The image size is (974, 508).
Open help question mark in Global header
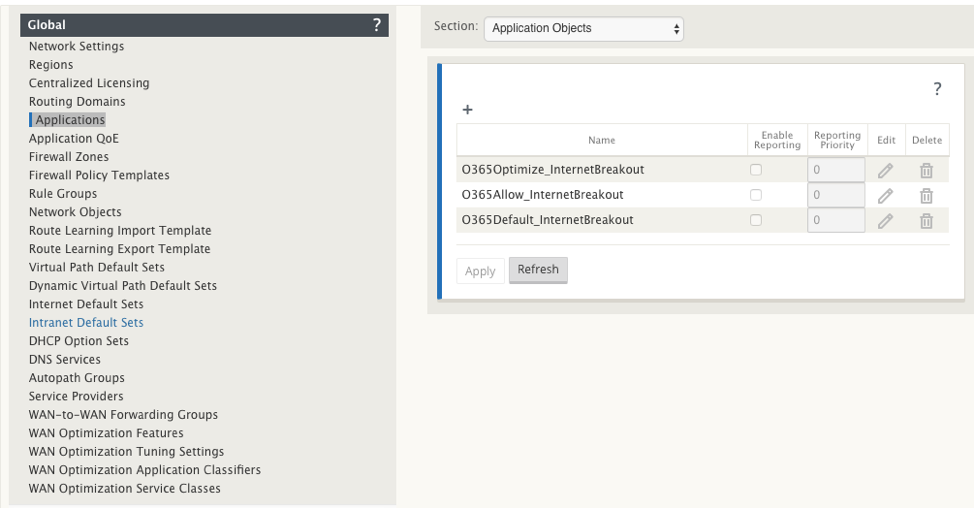(376, 25)
